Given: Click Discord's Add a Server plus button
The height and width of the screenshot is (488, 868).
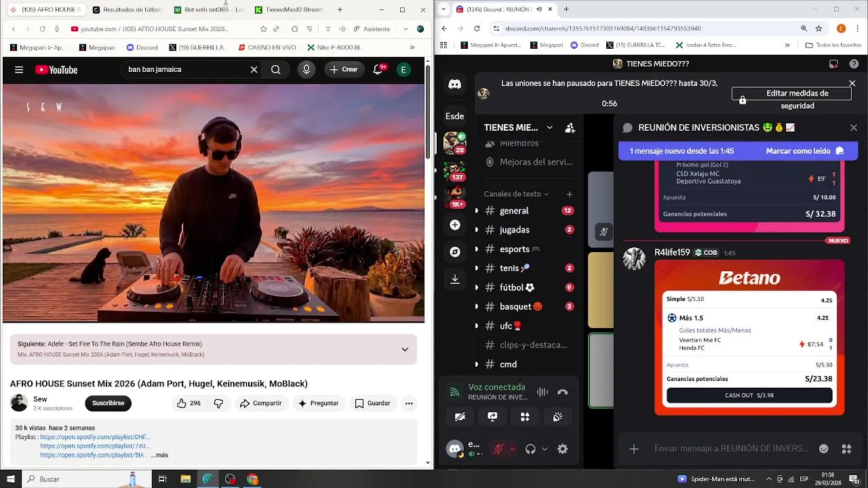Looking at the screenshot, I should tap(455, 224).
